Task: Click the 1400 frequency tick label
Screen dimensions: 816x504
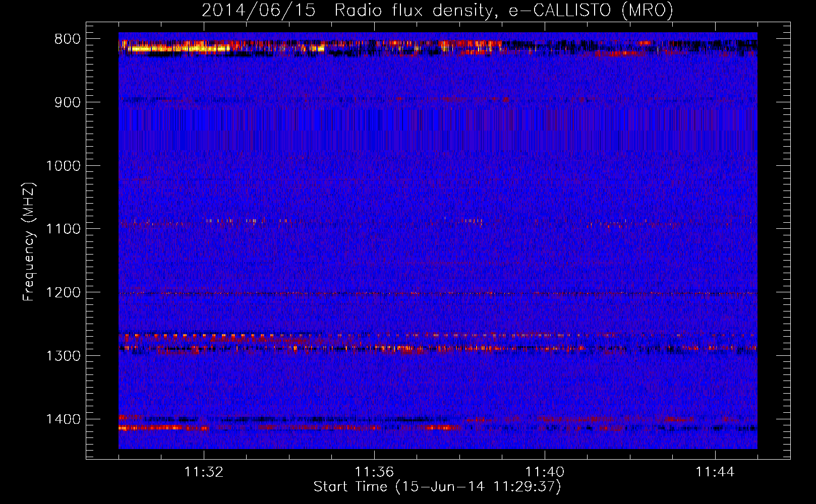Action: point(64,419)
